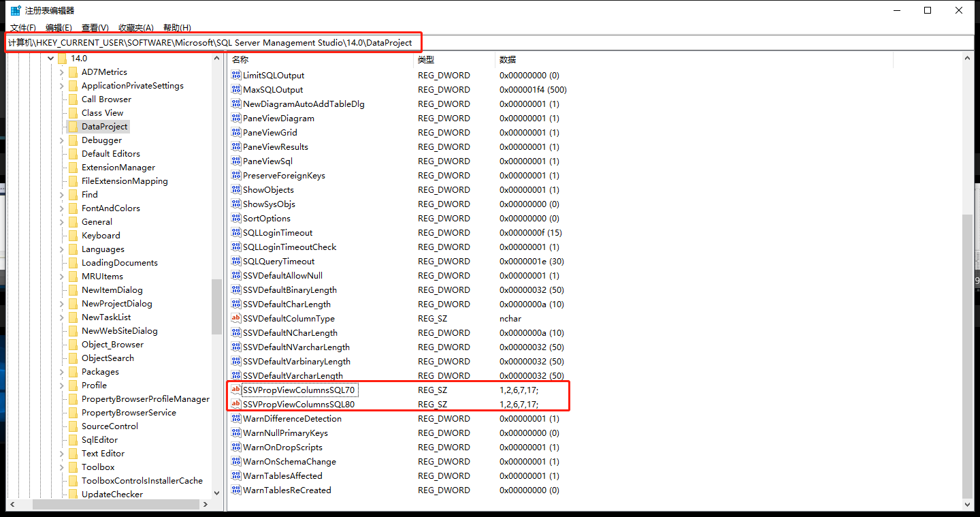Click the 14.0 folder icon
The image size is (980, 517).
pos(62,59)
